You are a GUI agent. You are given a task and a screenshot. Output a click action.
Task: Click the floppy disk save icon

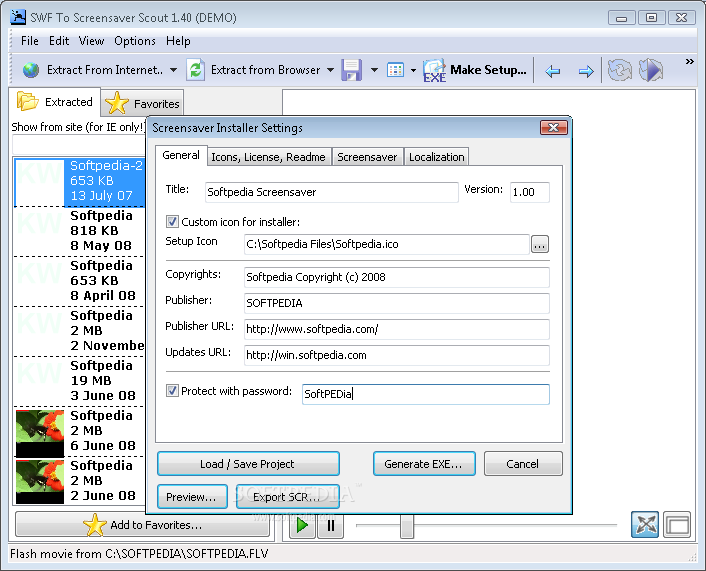(x=352, y=70)
